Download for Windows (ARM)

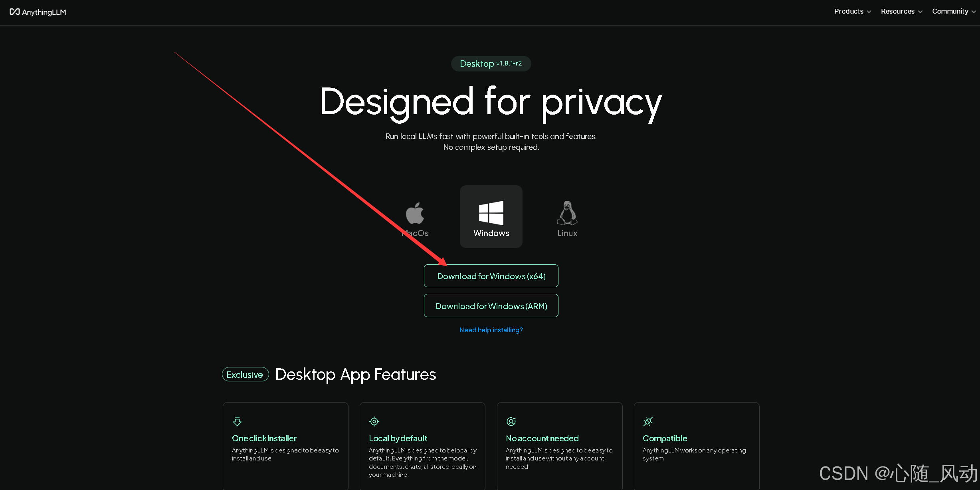[x=491, y=306]
